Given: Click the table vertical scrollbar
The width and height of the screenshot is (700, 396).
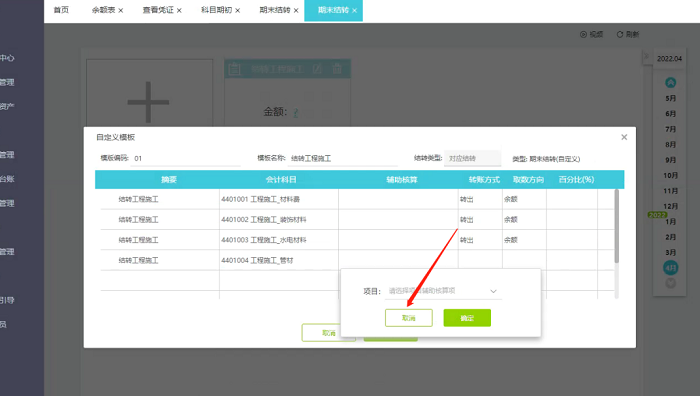Looking at the screenshot, I should click(x=617, y=226).
